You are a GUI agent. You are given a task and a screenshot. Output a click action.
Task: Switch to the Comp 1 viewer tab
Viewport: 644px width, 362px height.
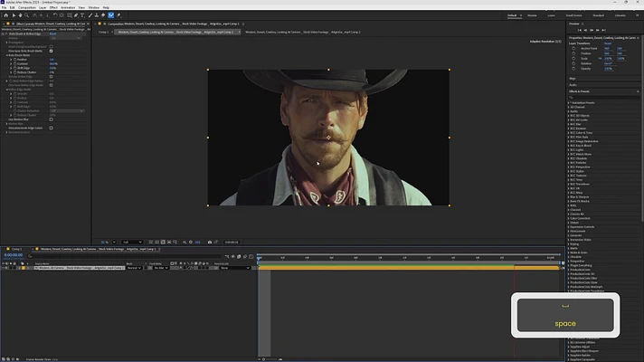coord(103,32)
